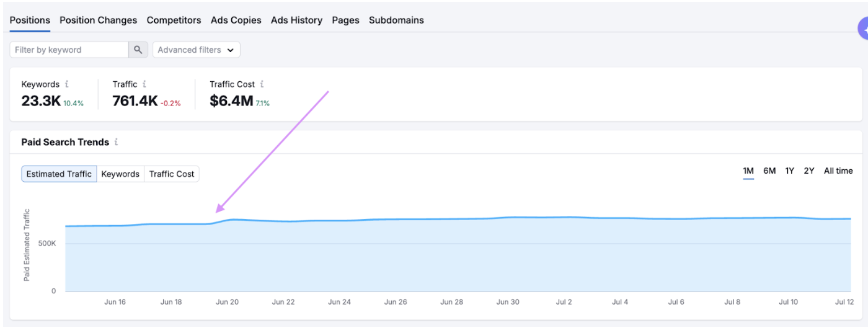View the Subdomains tab
Viewport: 868px width, 330px height.
pyautogui.click(x=396, y=20)
